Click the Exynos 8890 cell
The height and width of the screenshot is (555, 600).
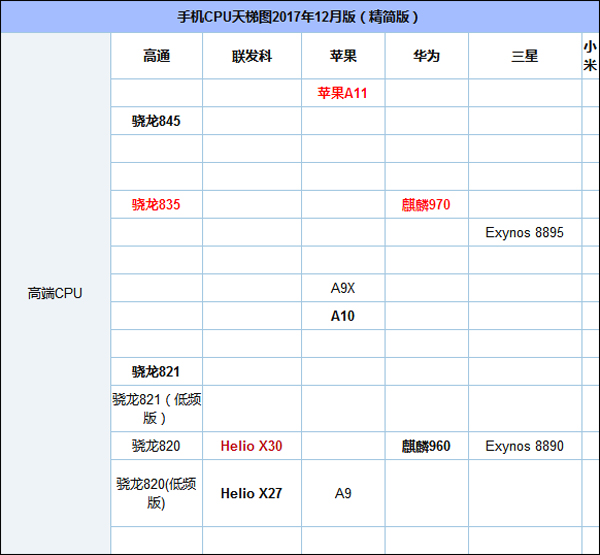click(x=525, y=446)
